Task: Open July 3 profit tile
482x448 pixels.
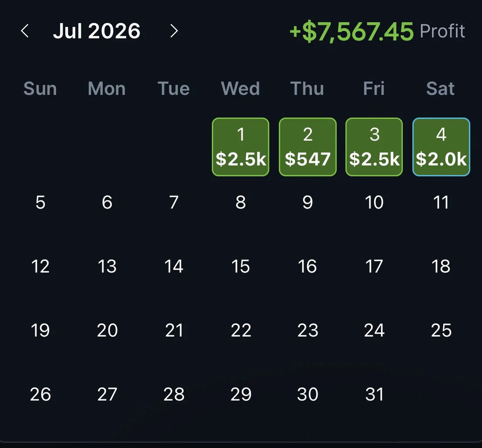Action: pos(374,147)
